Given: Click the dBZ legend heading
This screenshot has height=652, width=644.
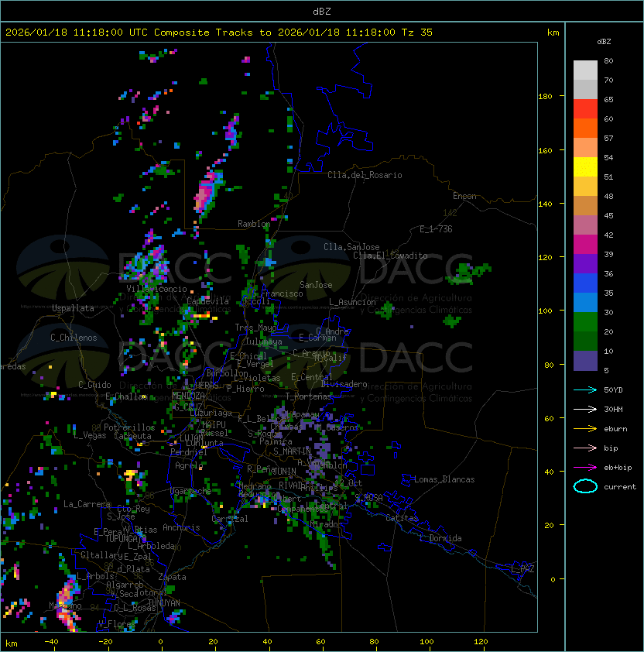Looking at the screenshot, I should pos(604,42).
